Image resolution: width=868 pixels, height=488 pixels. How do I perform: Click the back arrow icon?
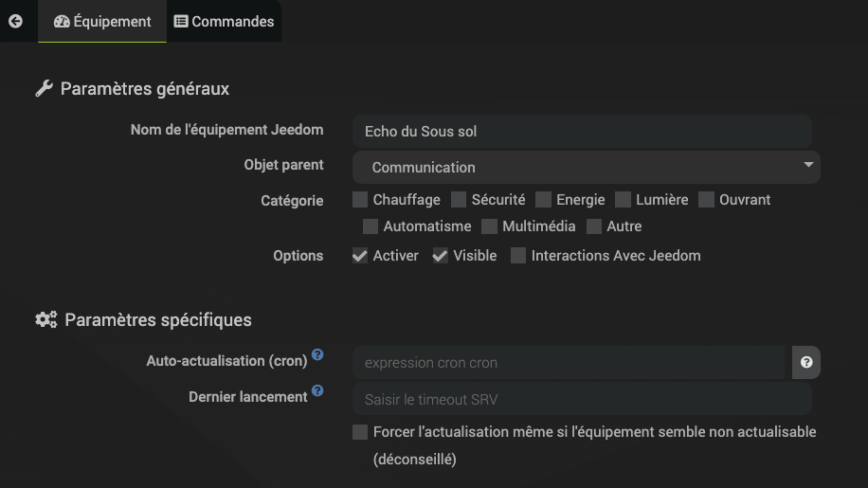(15, 21)
